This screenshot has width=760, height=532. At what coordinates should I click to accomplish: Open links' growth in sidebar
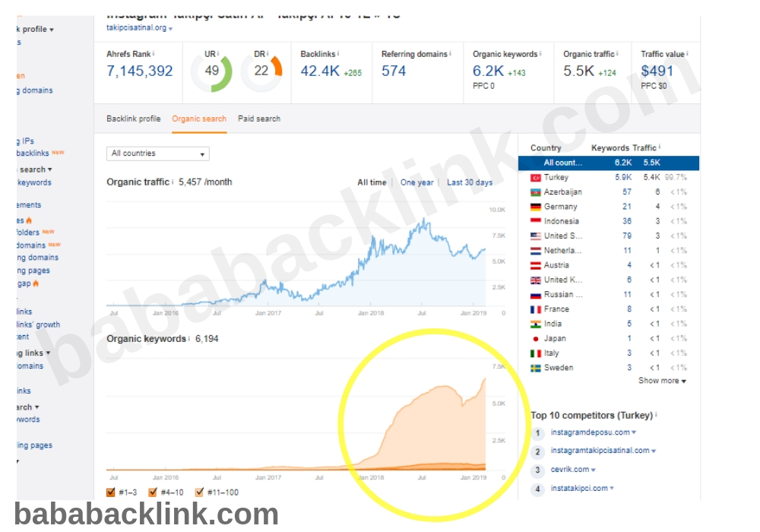(38, 325)
